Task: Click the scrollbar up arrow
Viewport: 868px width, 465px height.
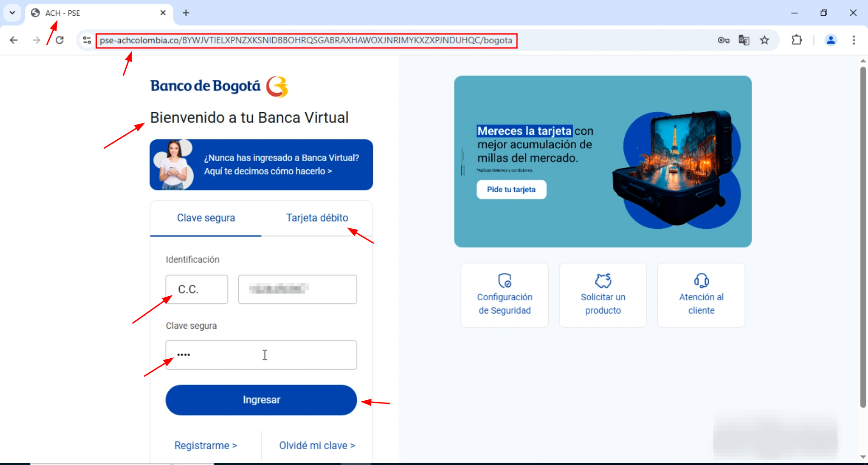Action: point(863,61)
